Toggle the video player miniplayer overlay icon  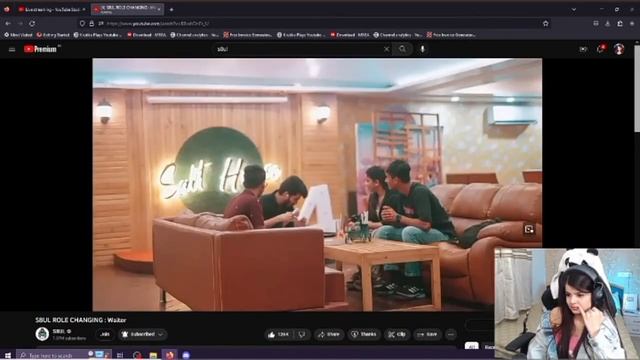click(529, 229)
